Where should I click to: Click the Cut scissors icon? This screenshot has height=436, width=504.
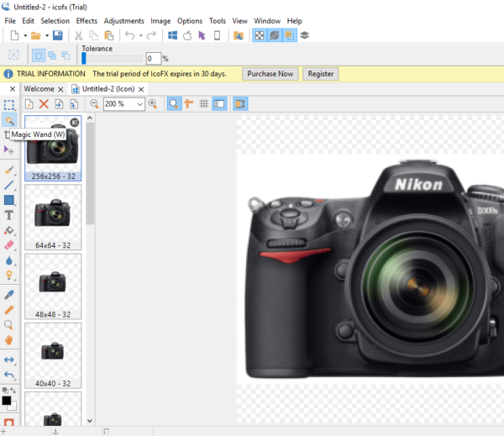[78, 35]
